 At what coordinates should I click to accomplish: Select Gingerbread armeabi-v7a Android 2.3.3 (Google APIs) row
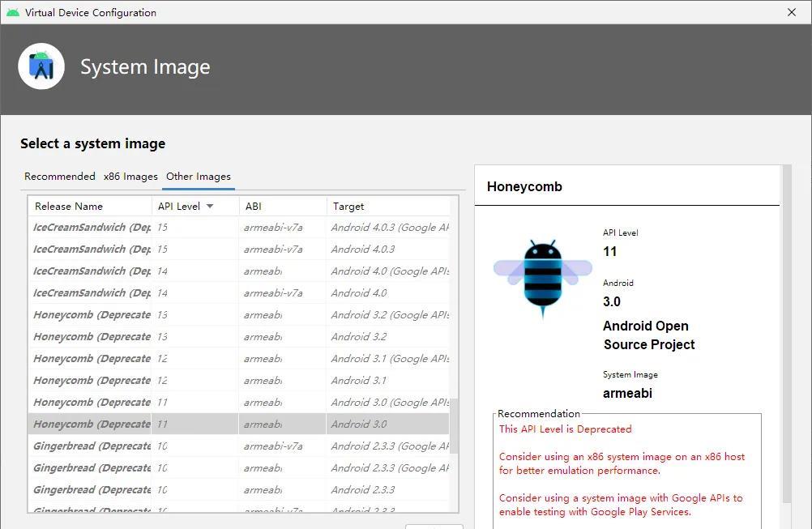239,446
